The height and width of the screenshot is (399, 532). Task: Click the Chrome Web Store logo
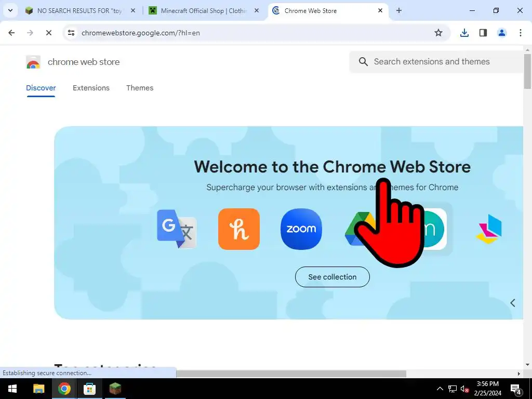(x=33, y=62)
